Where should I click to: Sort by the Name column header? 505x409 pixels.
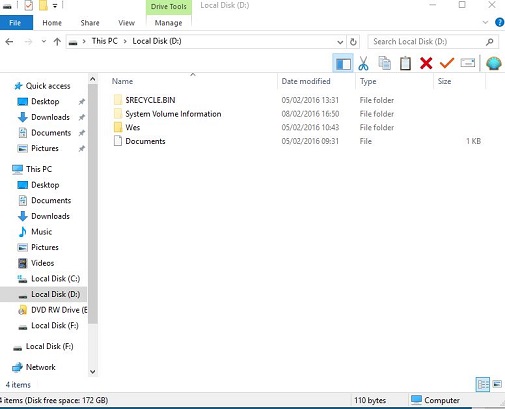pyautogui.click(x=122, y=81)
